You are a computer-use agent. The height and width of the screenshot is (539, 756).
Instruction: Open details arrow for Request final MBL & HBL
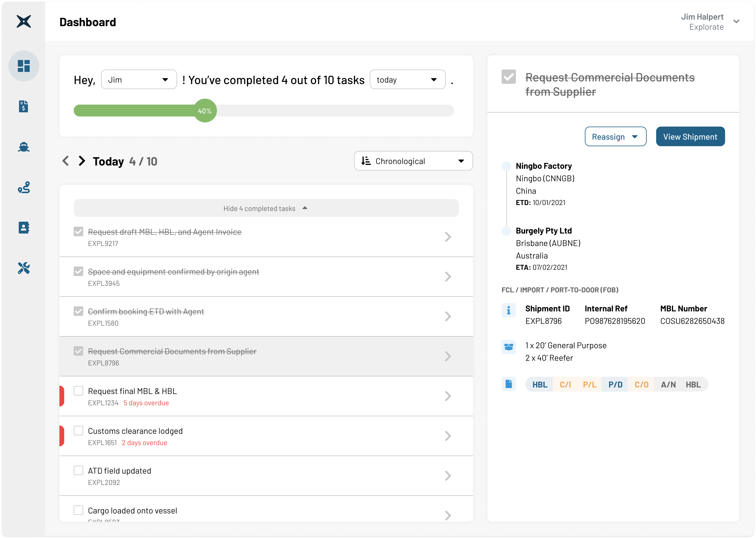point(448,396)
